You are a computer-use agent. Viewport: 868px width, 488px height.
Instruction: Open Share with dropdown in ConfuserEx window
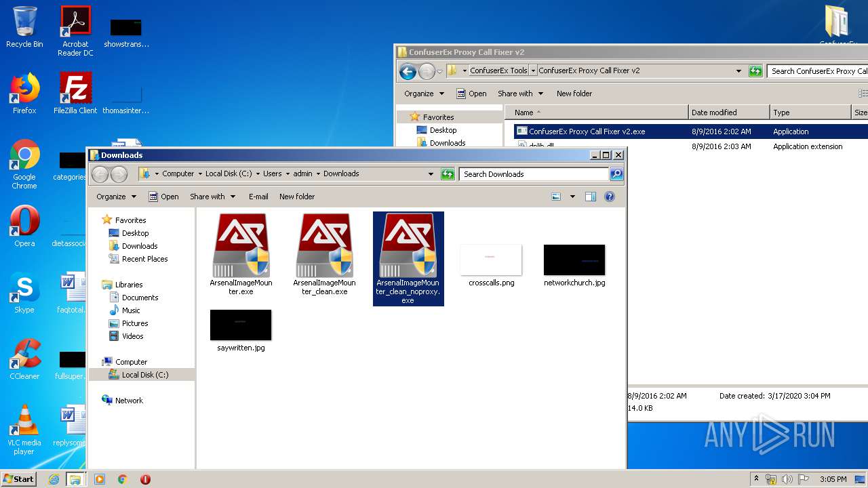pos(520,94)
